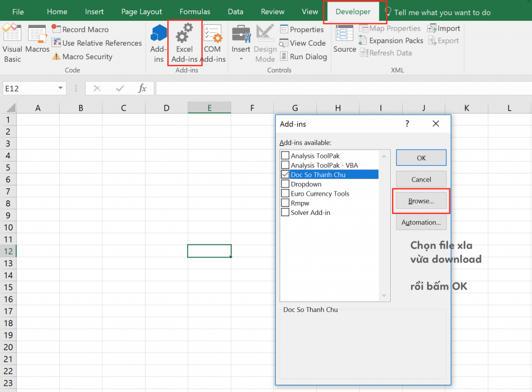Select the Developer tab
The image size is (532, 392).
tap(353, 12)
